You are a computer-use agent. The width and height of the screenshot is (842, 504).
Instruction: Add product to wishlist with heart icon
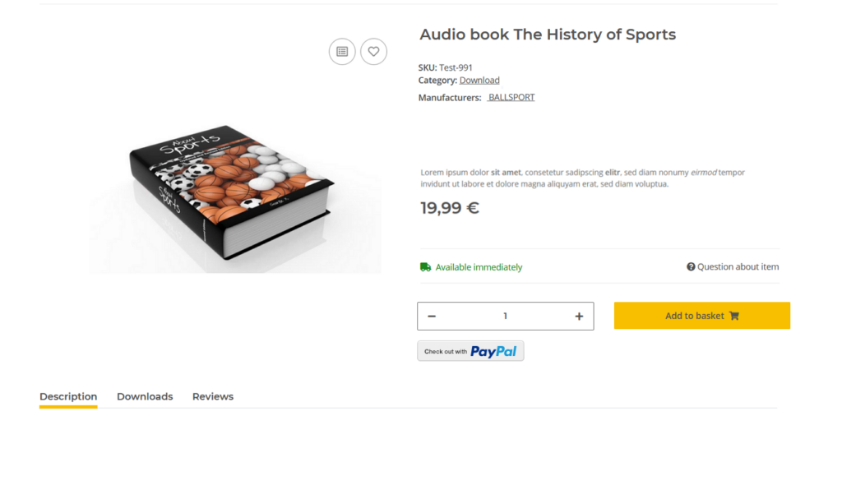coord(373,52)
